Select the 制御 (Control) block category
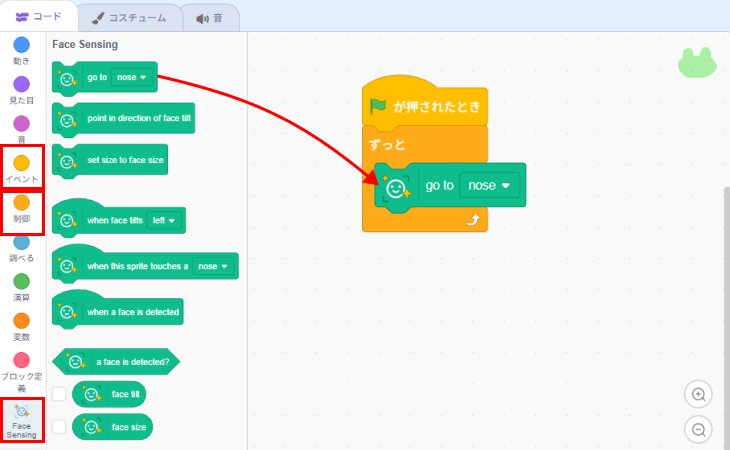Screen dimensions: 730x450 pyautogui.click(x=22, y=208)
